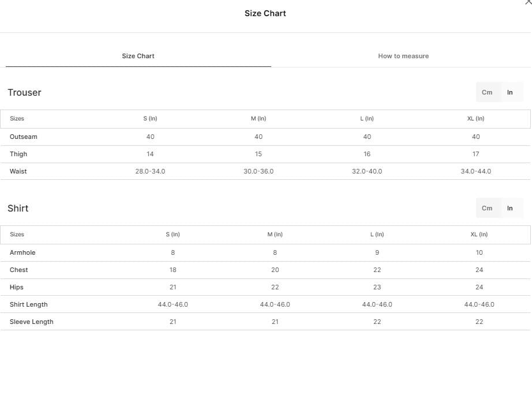
Task: Close the Size Chart dialog
Action: pyautogui.click(x=529, y=2)
